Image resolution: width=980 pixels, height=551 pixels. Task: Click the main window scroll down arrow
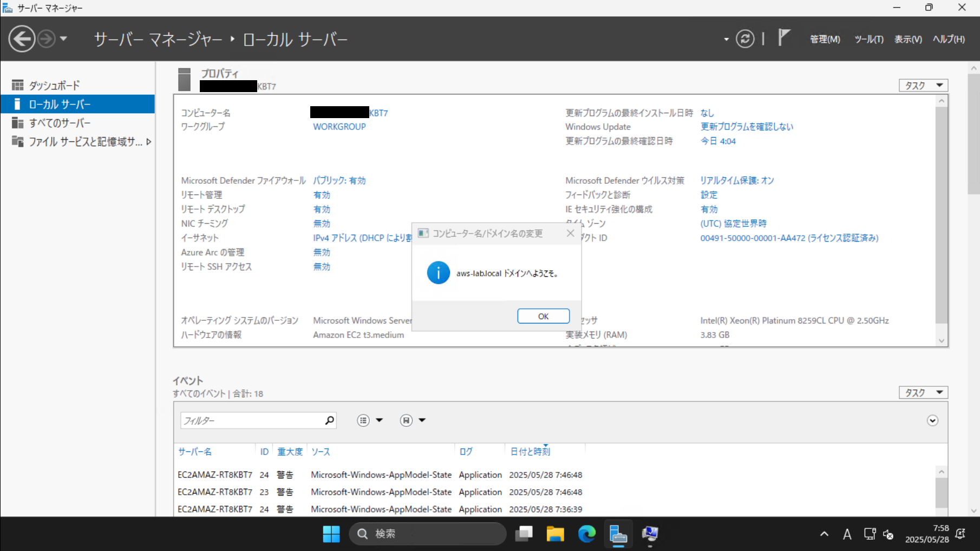click(974, 510)
